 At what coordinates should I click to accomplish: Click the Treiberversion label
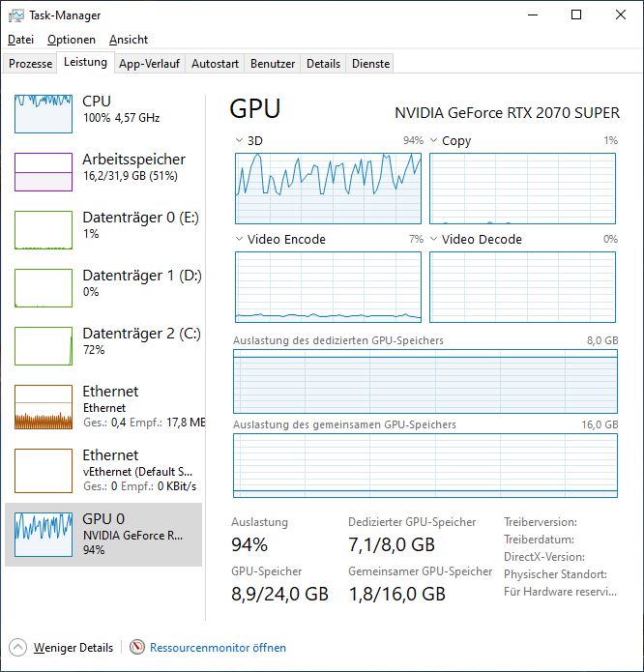[x=541, y=522]
